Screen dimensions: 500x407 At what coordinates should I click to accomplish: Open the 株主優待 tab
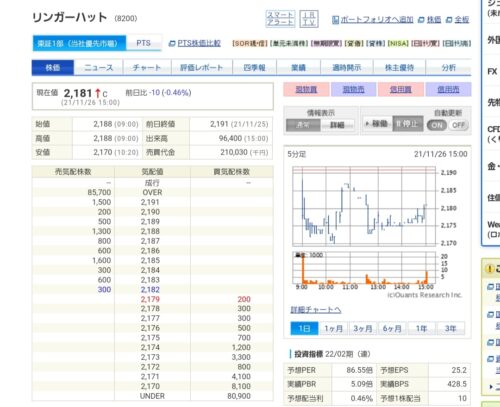coord(399,68)
